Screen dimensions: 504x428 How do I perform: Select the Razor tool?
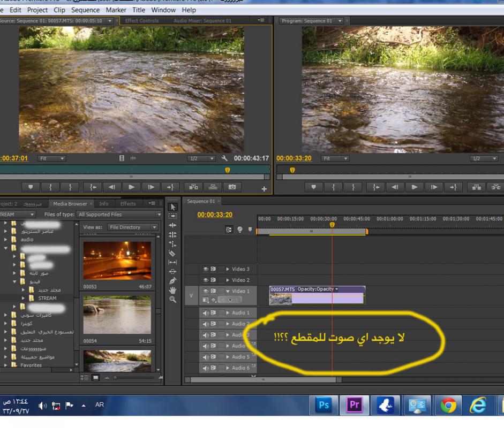click(x=172, y=252)
